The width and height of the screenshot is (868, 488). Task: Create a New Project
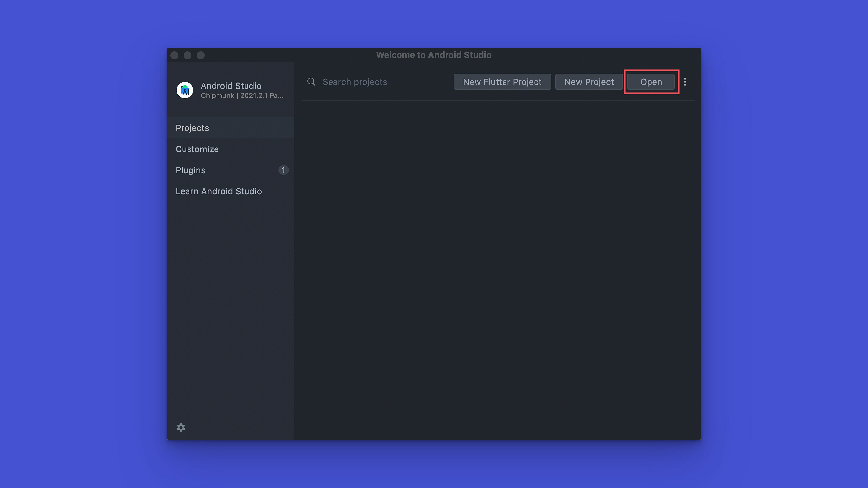(589, 82)
